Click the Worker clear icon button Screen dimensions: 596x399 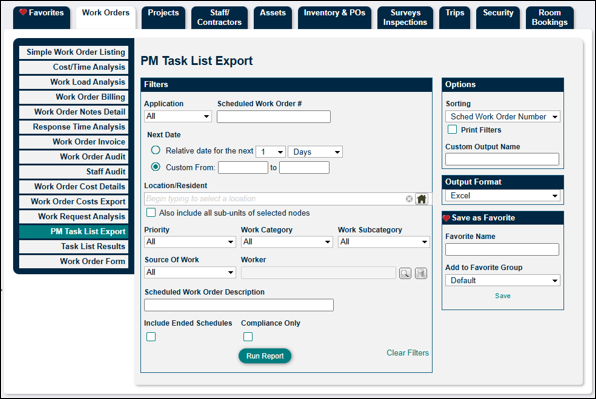pos(421,273)
